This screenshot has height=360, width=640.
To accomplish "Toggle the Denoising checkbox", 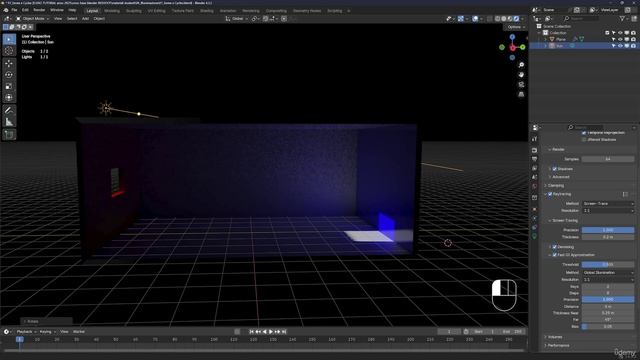I will point(554,247).
